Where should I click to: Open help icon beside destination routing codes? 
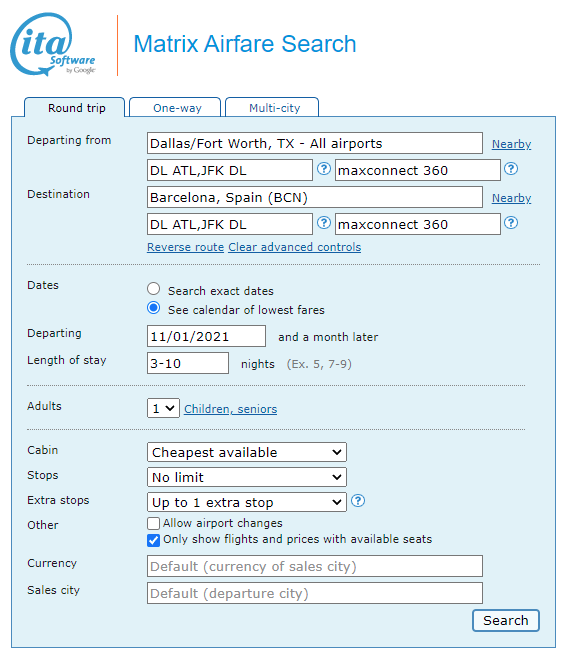(x=324, y=223)
